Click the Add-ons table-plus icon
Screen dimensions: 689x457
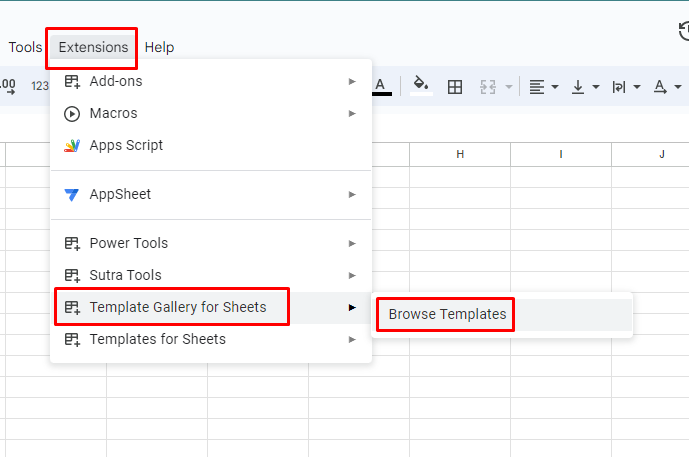(72, 82)
